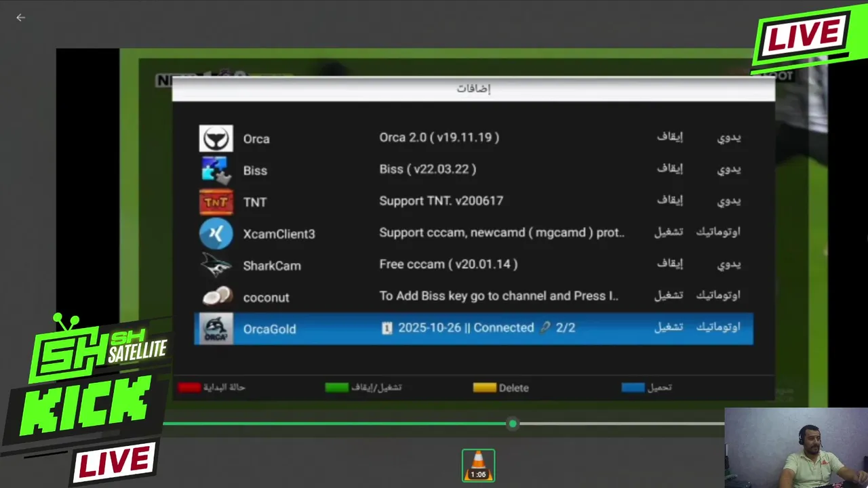Screen dimensions: 868x488
Task: Click Biss row يدوي mode
Action: click(729, 169)
